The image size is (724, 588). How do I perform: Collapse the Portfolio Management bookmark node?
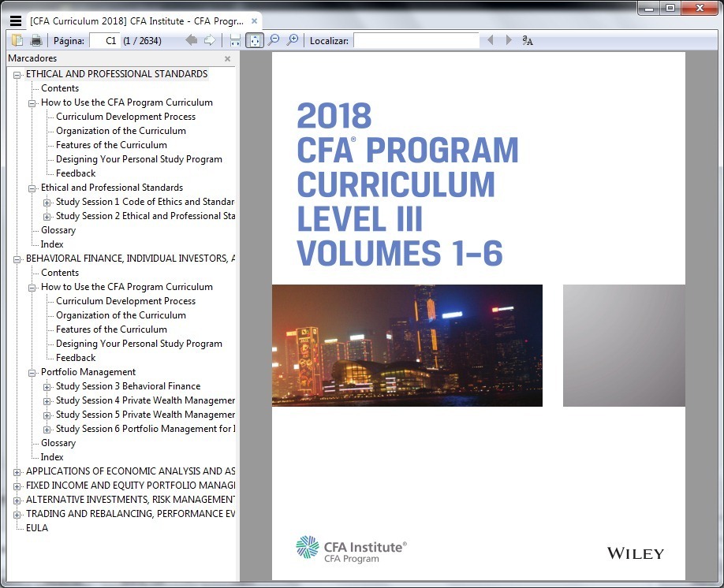point(32,373)
